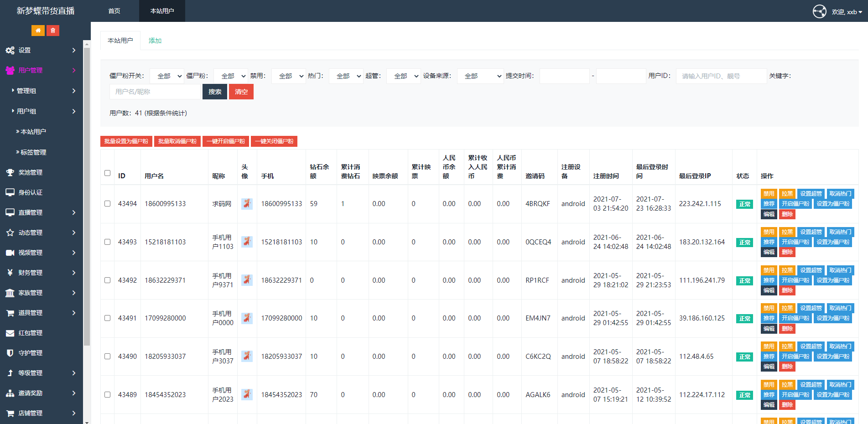Switch to the 添加 tab
Viewport: 868px width, 424px height.
coord(155,41)
